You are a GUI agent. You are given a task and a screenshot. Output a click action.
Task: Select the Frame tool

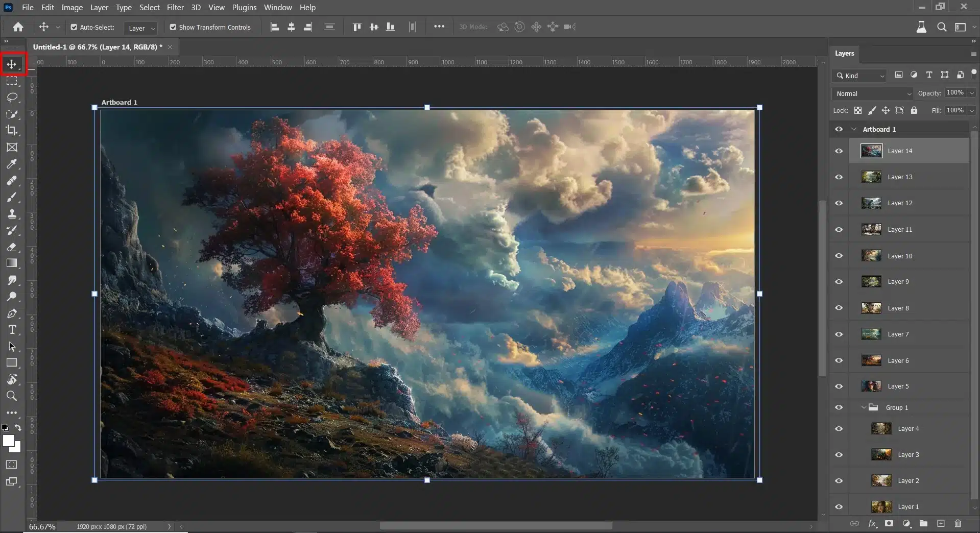click(x=12, y=147)
